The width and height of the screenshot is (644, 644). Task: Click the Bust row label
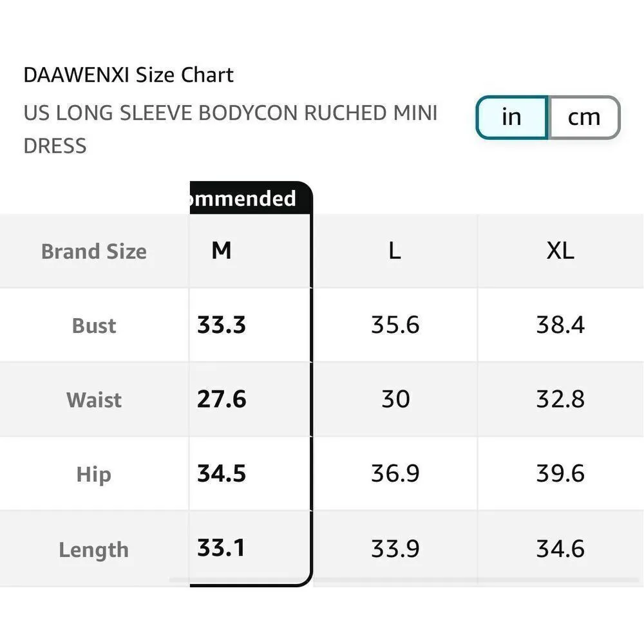[94, 326]
